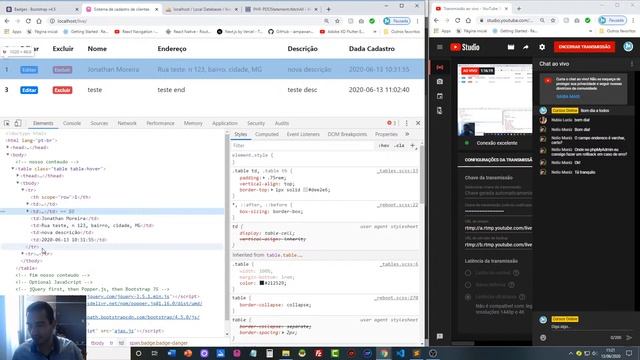Open the Computed tab in Styles pane
Screen dimensions: 640x360
pyautogui.click(x=267, y=134)
